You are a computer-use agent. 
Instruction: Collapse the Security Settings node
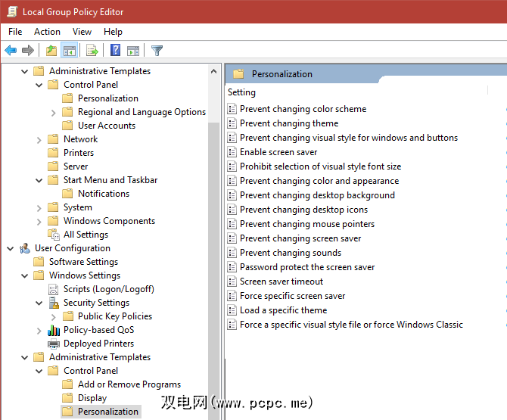pyautogui.click(x=39, y=303)
